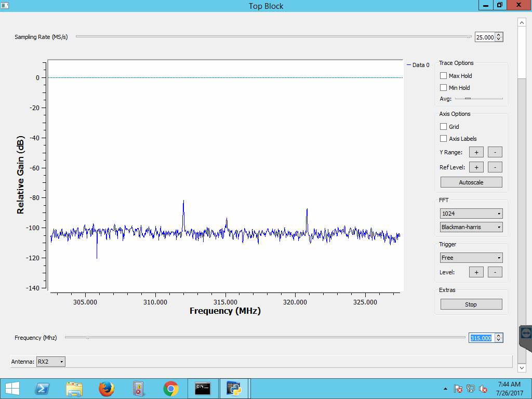Screen dimensions: 532x399
Task: Turn on the Grid checkbox
Action: [444, 126]
